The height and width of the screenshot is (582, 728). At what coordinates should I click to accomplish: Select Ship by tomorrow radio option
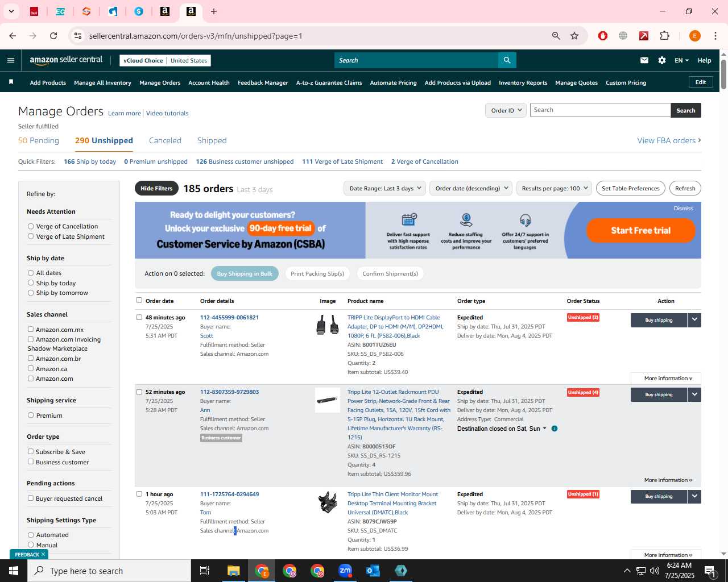[x=31, y=293]
